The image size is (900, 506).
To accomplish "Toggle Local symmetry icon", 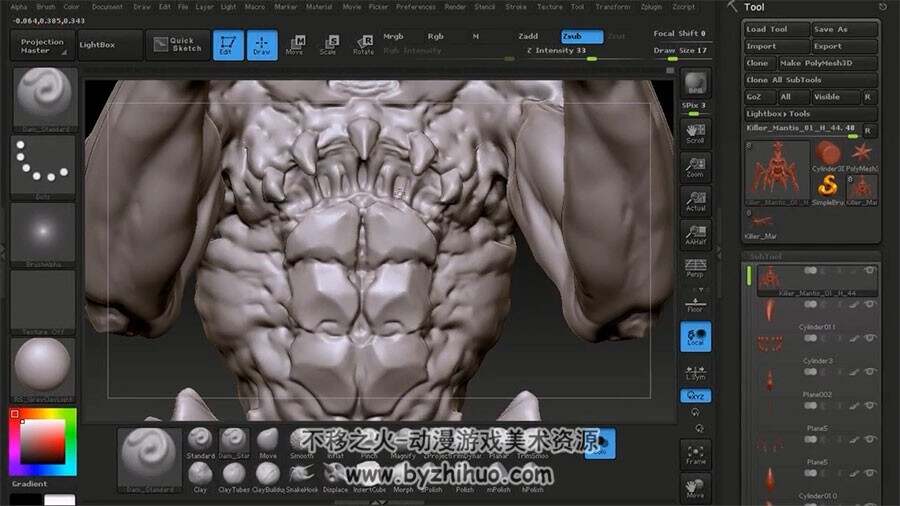I will (695, 336).
